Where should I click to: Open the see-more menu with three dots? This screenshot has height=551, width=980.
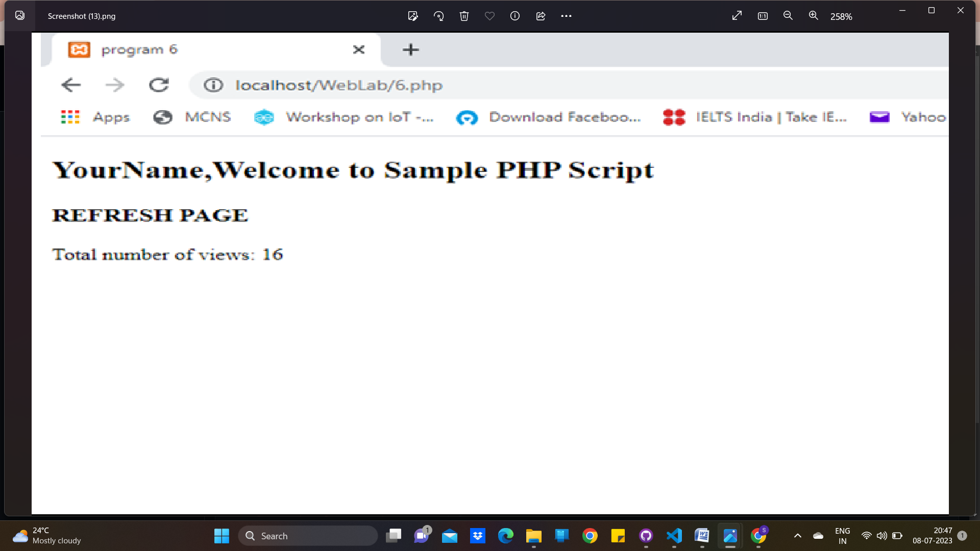pos(567,16)
